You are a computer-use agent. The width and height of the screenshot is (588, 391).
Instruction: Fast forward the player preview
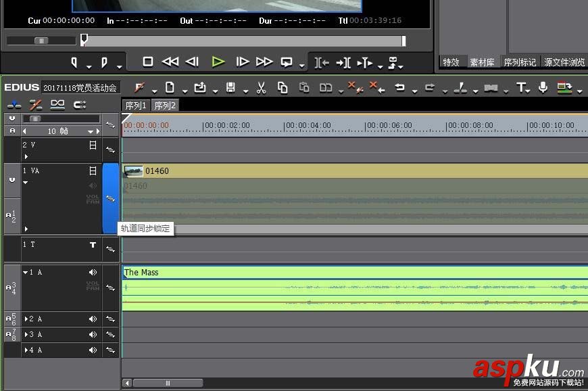(264, 62)
